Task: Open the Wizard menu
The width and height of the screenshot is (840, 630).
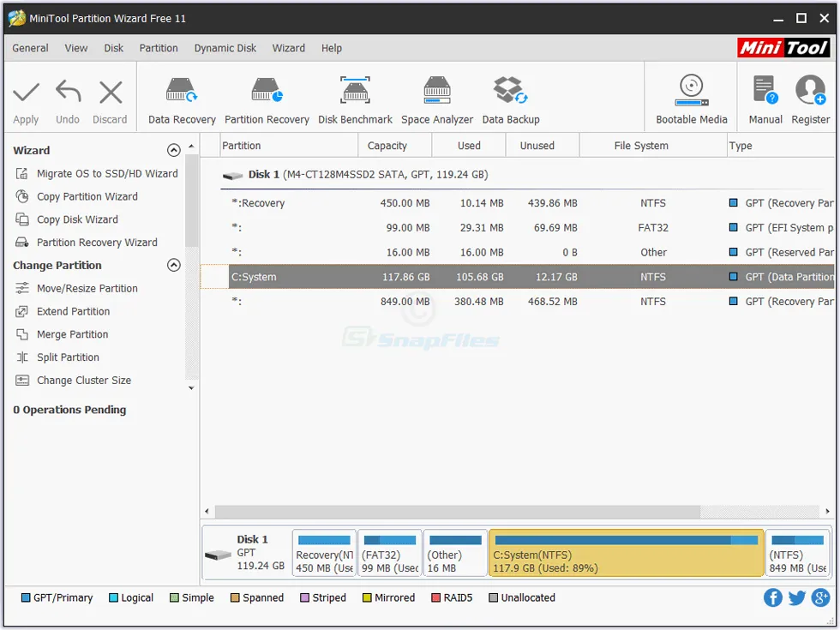Action: tap(288, 48)
